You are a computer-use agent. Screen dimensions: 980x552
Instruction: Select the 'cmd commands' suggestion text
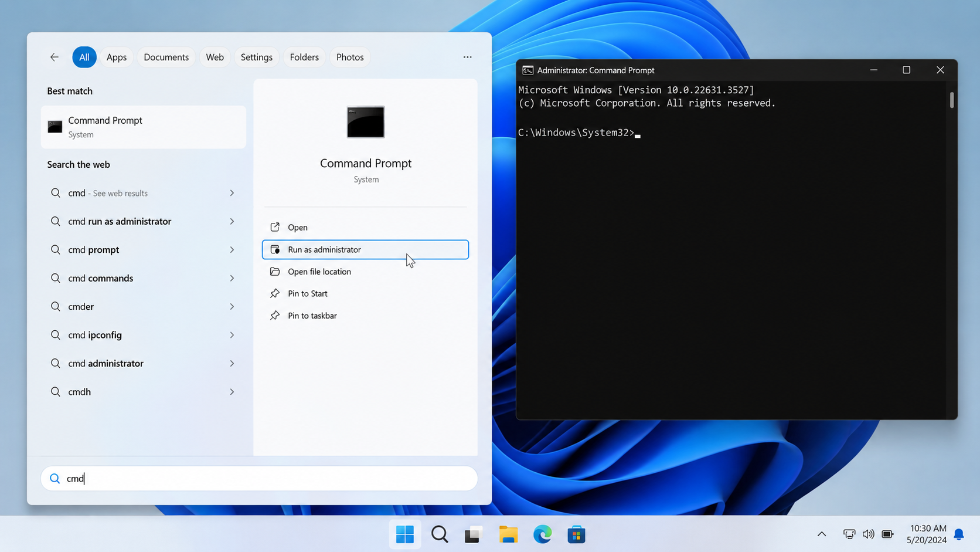pos(101,278)
